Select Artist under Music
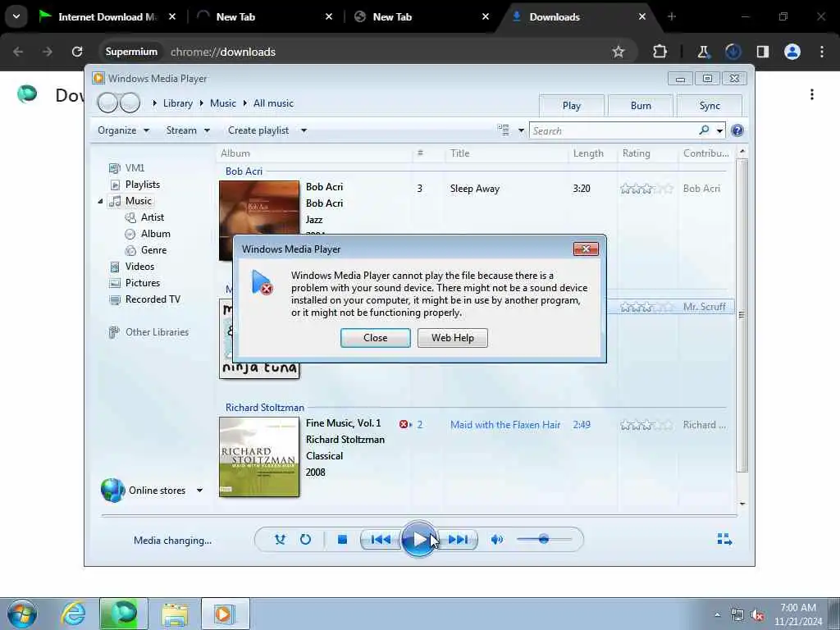 pos(152,217)
